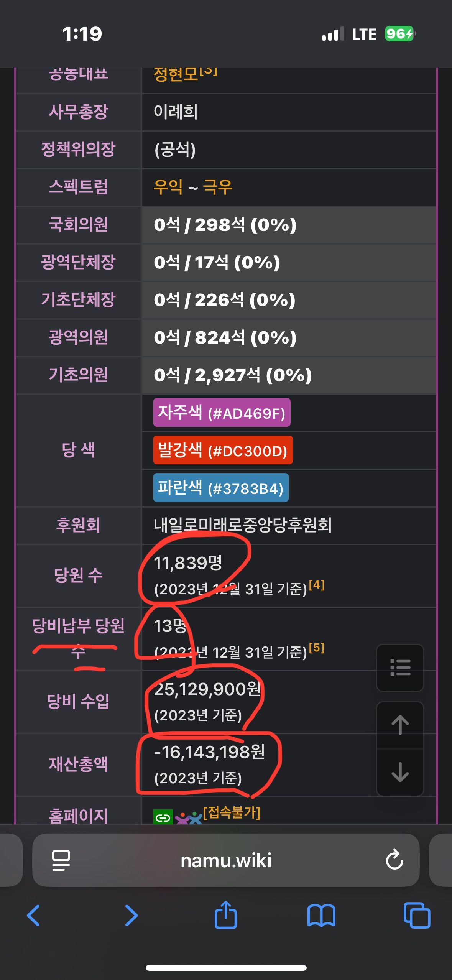Tap the namu.wiki address field
The height and width of the screenshot is (980, 452).
[x=226, y=860]
